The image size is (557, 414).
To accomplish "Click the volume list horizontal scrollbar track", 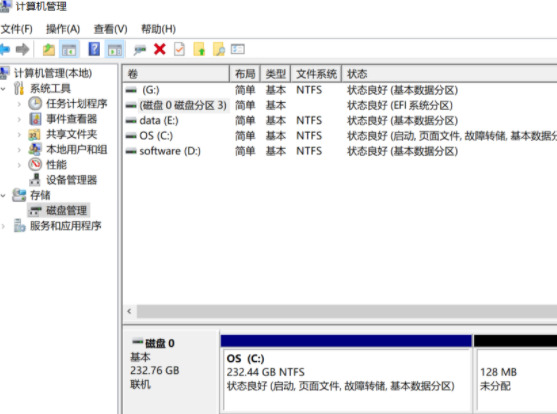I will pos(347,311).
